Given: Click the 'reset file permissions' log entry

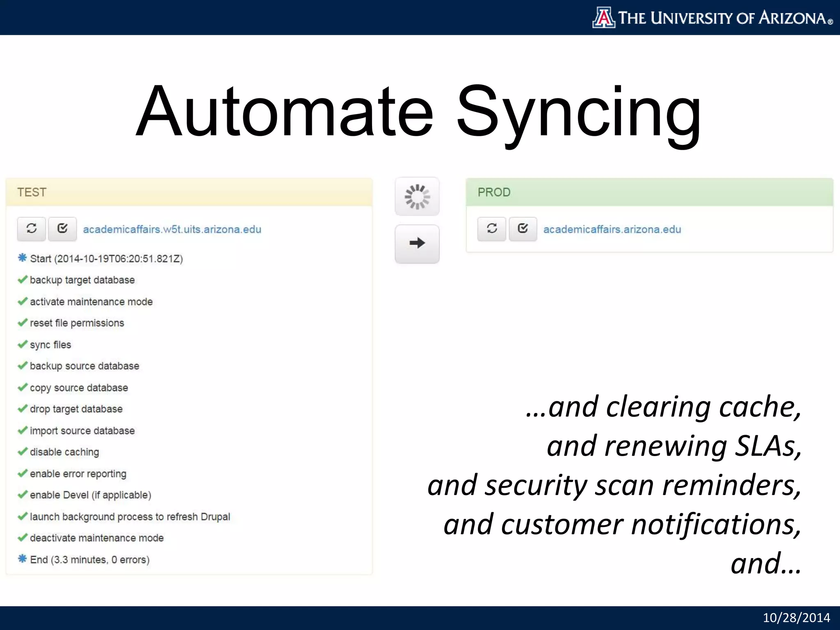Looking at the screenshot, I should (x=71, y=323).
